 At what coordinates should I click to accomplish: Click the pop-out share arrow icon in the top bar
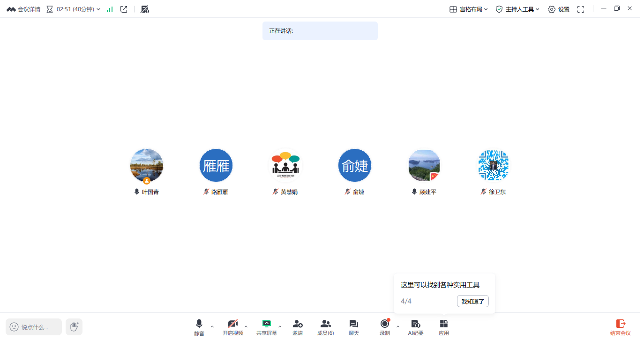point(124,9)
